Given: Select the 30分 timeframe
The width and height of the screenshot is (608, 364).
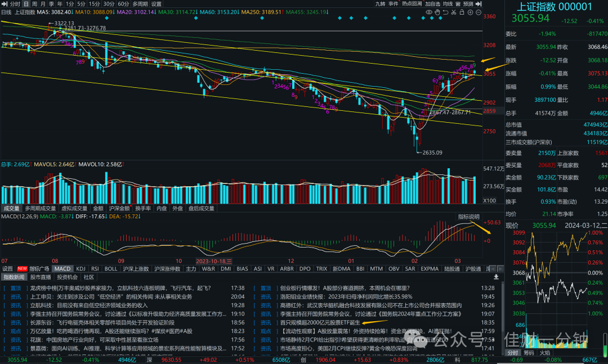Looking at the screenshot, I should [109, 4].
